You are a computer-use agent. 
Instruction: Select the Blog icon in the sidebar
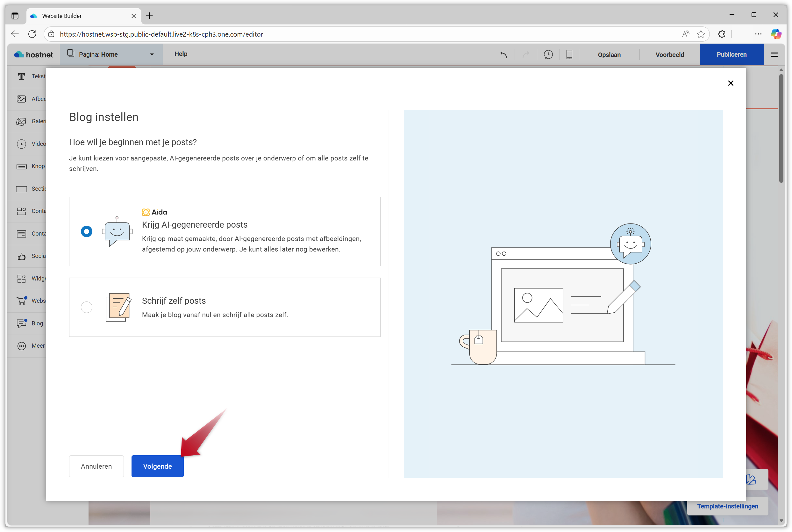(x=21, y=323)
